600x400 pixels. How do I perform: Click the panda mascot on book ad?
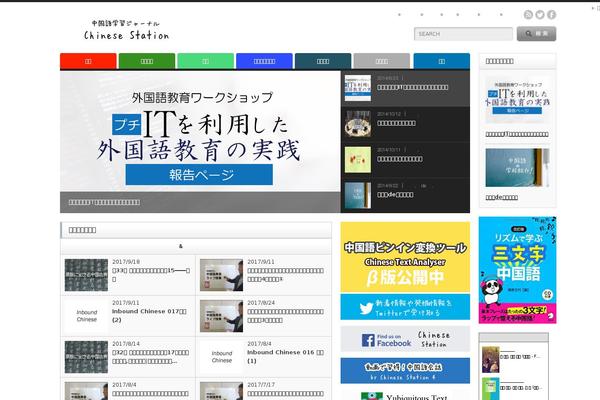(491, 292)
